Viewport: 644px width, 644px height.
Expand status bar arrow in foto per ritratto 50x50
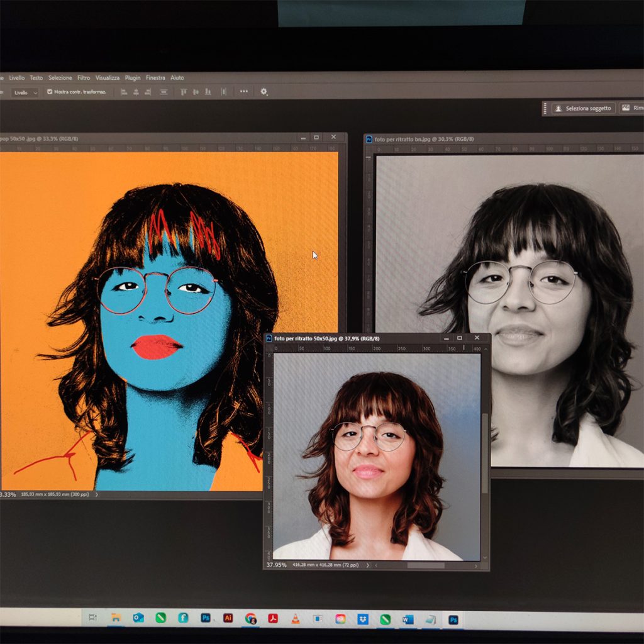coord(369,565)
